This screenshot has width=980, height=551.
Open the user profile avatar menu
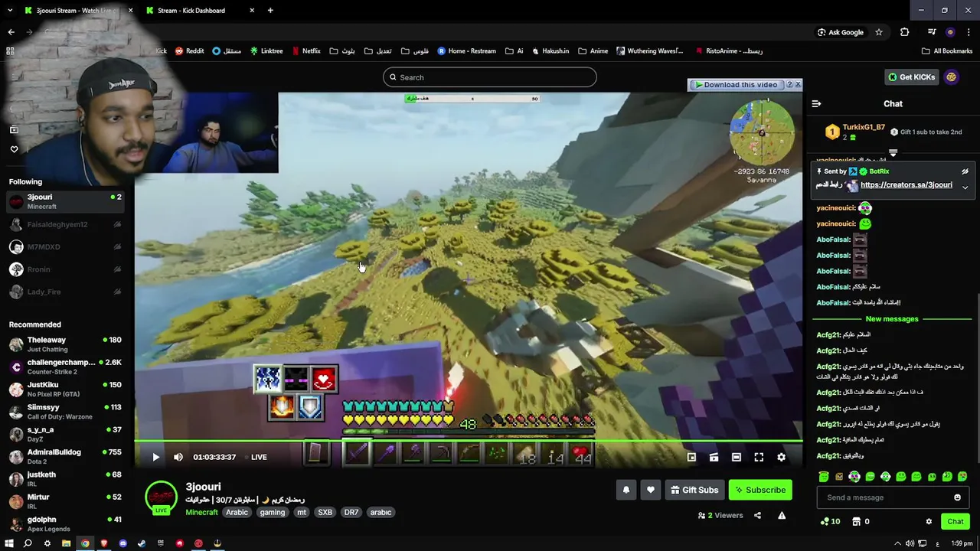[951, 77]
